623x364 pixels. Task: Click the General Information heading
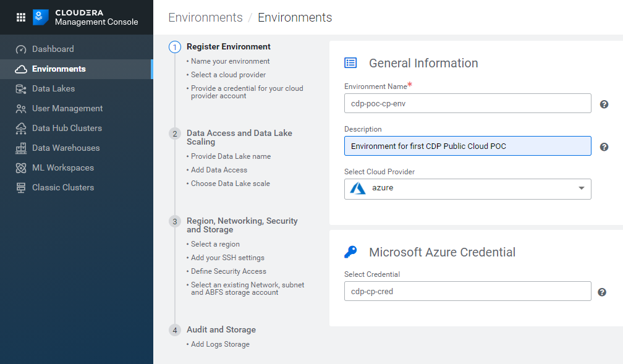point(423,63)
